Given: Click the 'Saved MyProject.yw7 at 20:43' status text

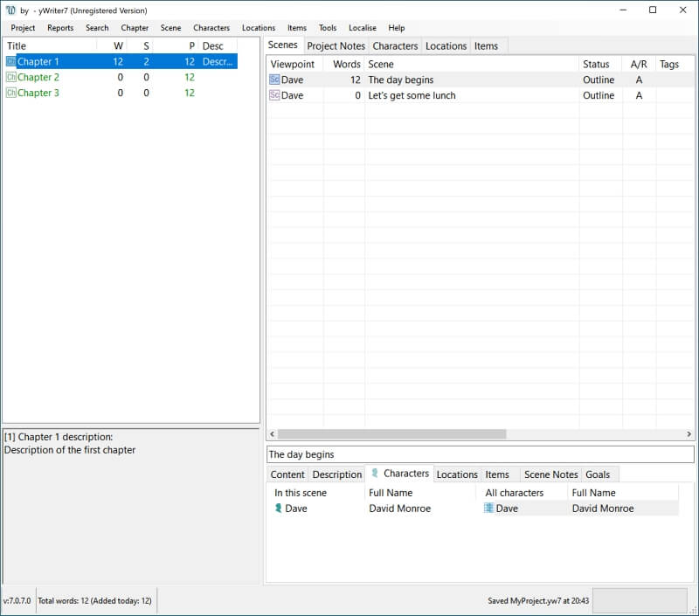Looking at the screenshot, I should pos(538,600).
